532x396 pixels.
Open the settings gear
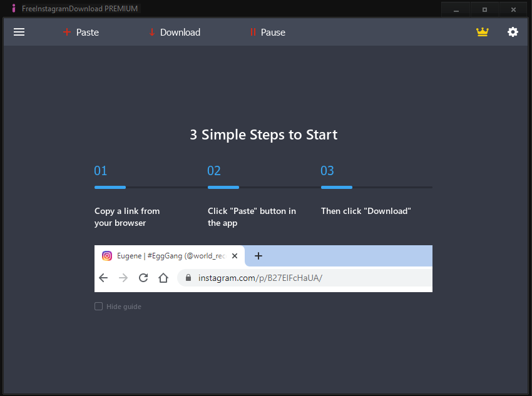pyautogui.click(x=513, y=32)
